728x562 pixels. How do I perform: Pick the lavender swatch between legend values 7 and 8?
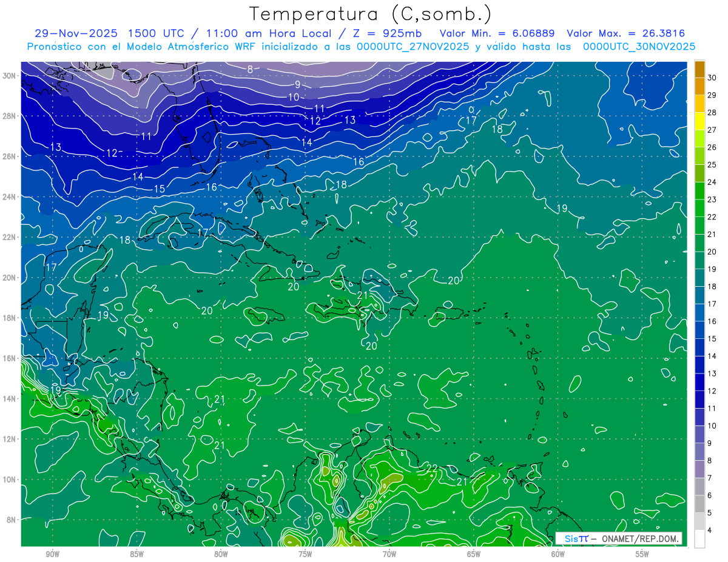pos(700,469)
